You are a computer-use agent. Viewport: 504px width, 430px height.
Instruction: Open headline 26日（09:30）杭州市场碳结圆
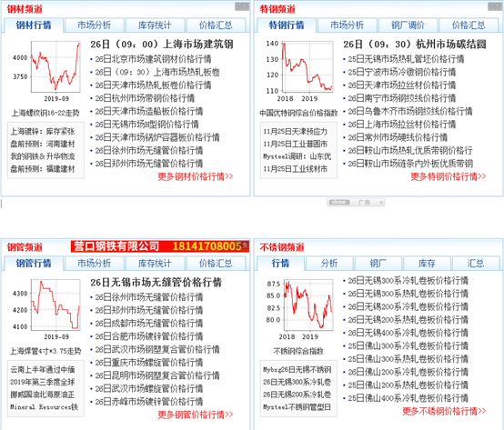[415, 45]
